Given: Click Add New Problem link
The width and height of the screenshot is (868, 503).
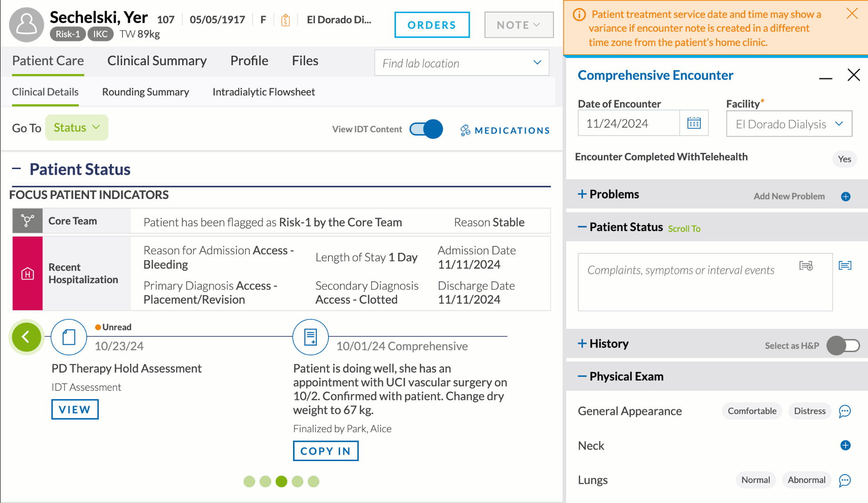Looking at the screenshot, I should [x=789, y=196].
